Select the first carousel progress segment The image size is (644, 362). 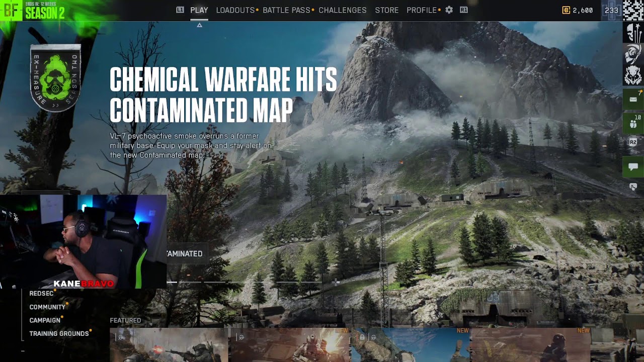point(172,282)
